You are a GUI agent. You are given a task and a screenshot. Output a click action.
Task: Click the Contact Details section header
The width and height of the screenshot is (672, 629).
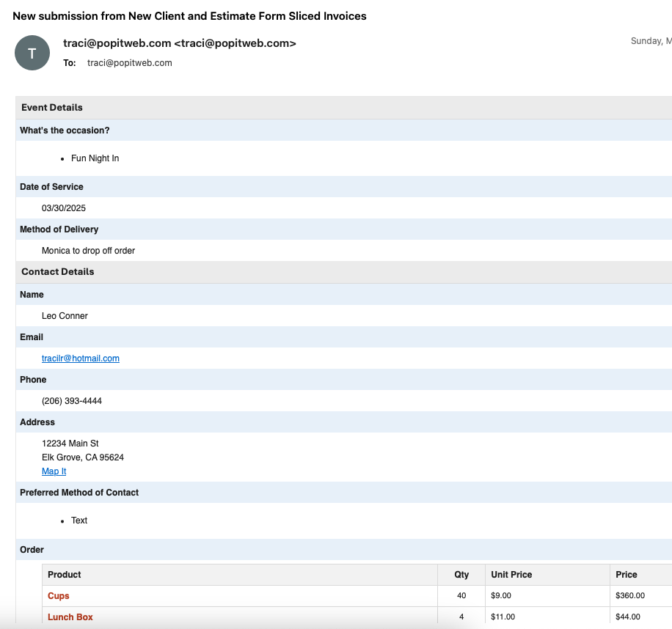coord(58,272)
